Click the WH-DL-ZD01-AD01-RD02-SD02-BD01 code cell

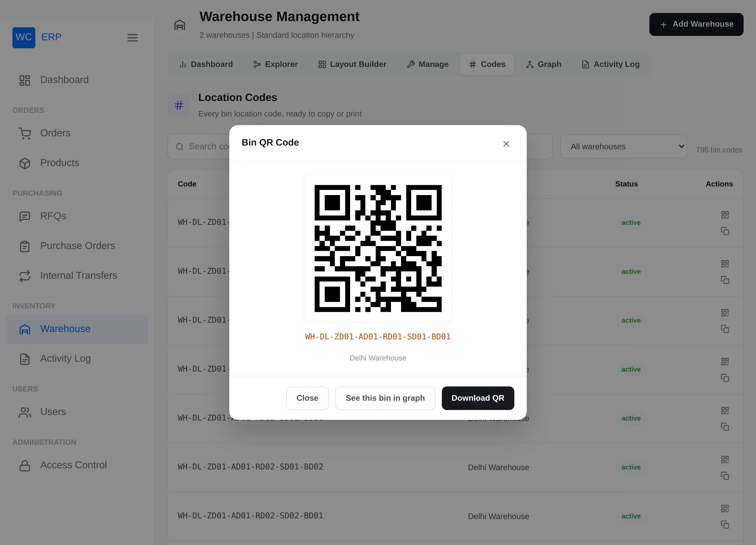click(250, 516)
